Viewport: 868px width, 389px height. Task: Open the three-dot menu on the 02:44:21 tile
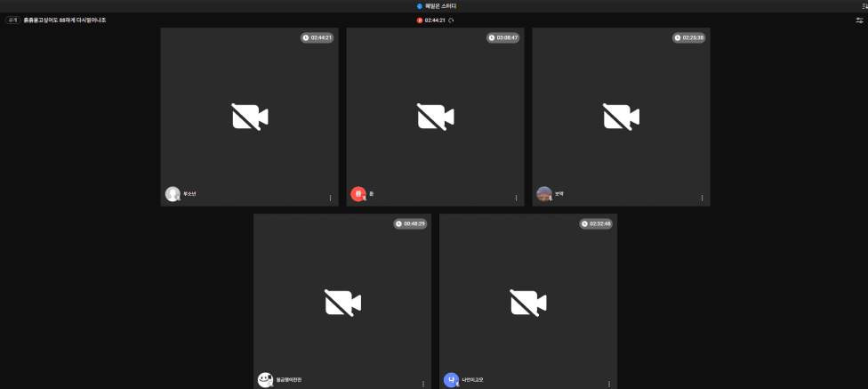(x=331, y=198)
